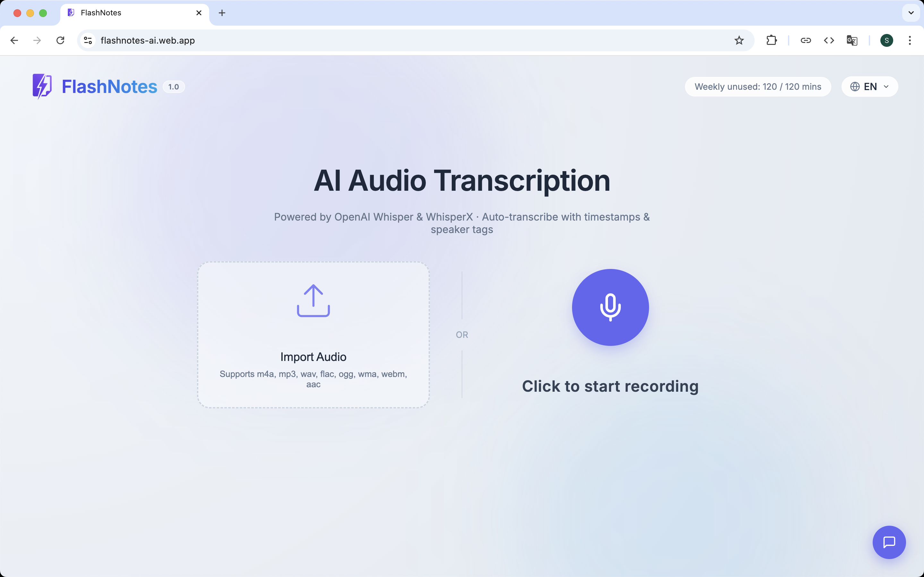Screen dimensions: 924x577
Task: Open the profile avatar S
Action: click(x=886, y=40)
